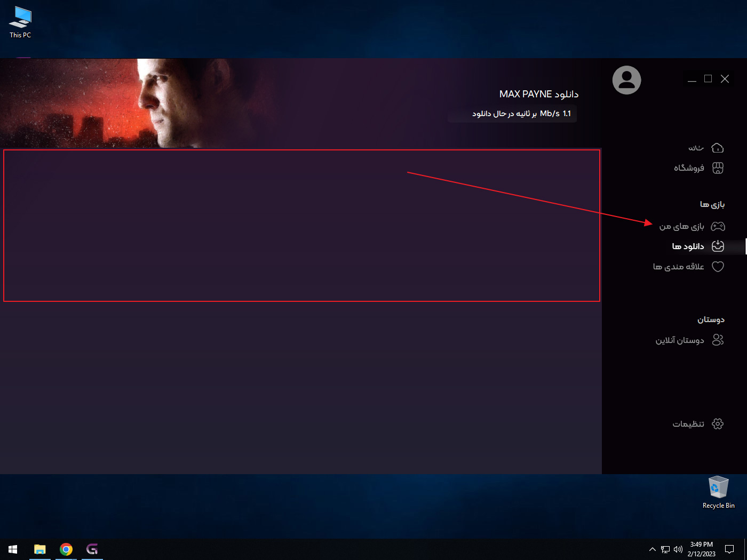
Task: Click the MAX PAYNE download title
Action: click(538, 94)
